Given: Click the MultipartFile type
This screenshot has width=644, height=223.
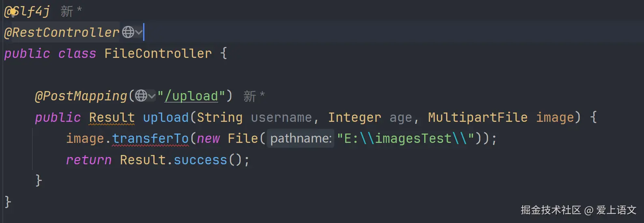Looking at the screenshot, I should coord(478,117).
